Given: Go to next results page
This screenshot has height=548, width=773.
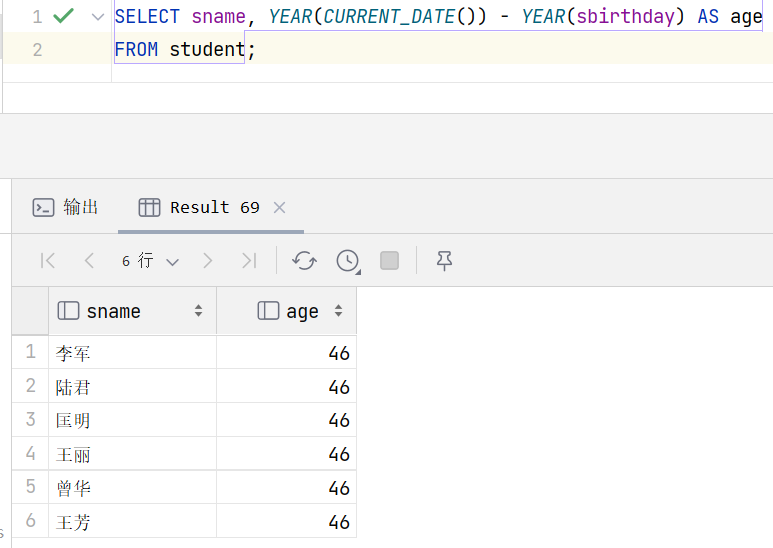Looking at the screenshot, I should [208, 260].
